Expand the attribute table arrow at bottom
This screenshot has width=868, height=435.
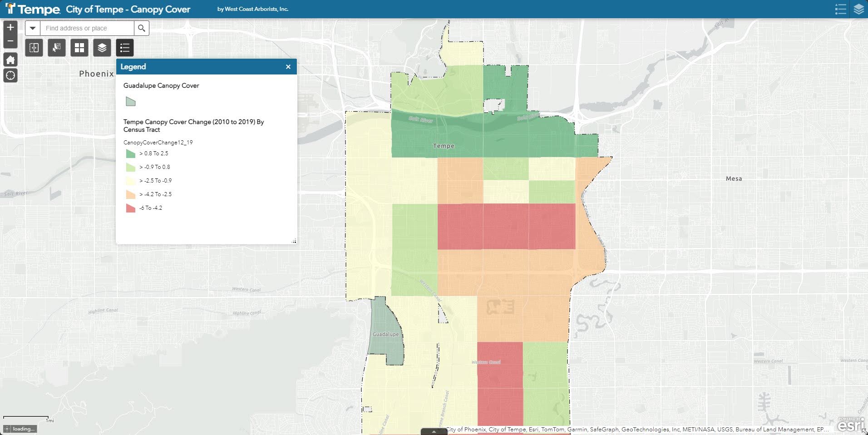(x=434, y=431)
